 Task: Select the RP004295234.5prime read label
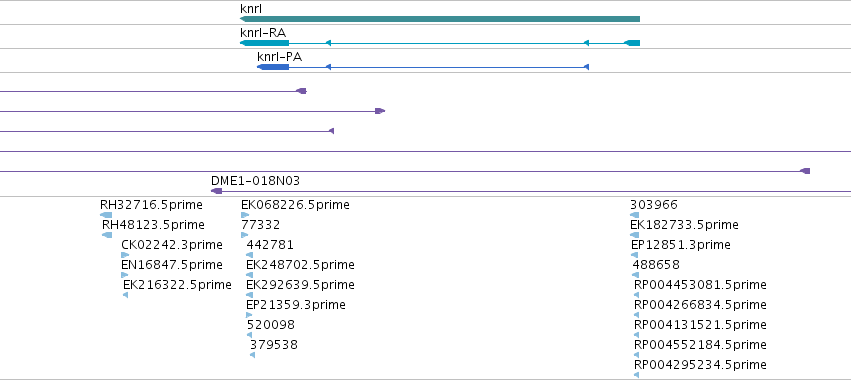(700, 365)
